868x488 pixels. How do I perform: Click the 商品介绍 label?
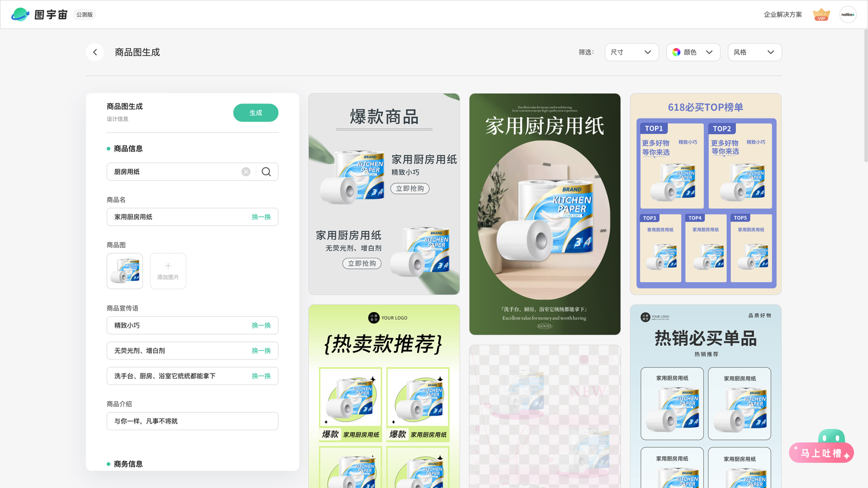pyautogui.click(x=119, y=404)
